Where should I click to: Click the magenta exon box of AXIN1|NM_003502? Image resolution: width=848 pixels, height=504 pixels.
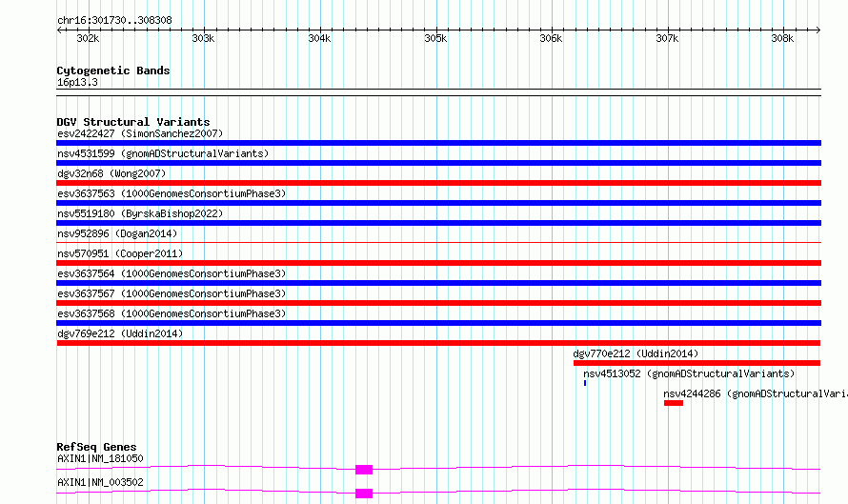364,494
